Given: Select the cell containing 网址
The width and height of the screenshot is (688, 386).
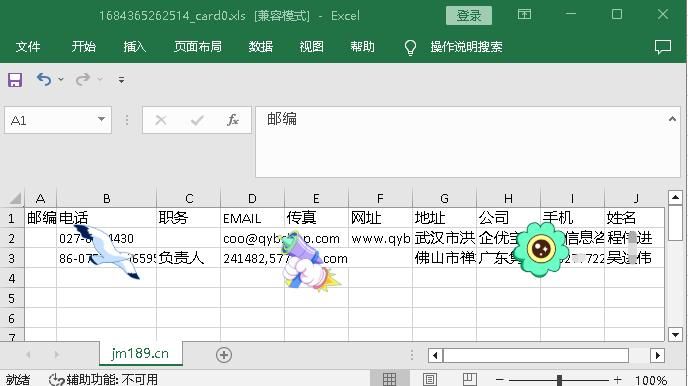Looking at the screenshot, I should coord(380,218).
